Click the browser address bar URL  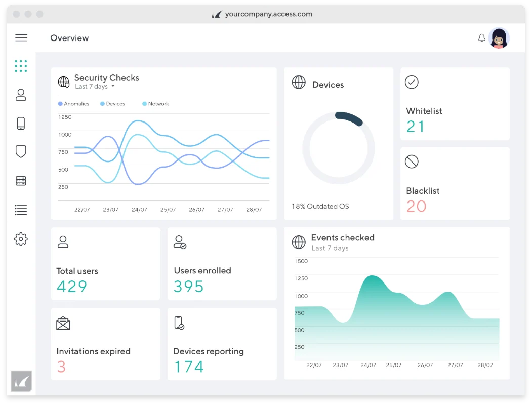coord(268,14)
